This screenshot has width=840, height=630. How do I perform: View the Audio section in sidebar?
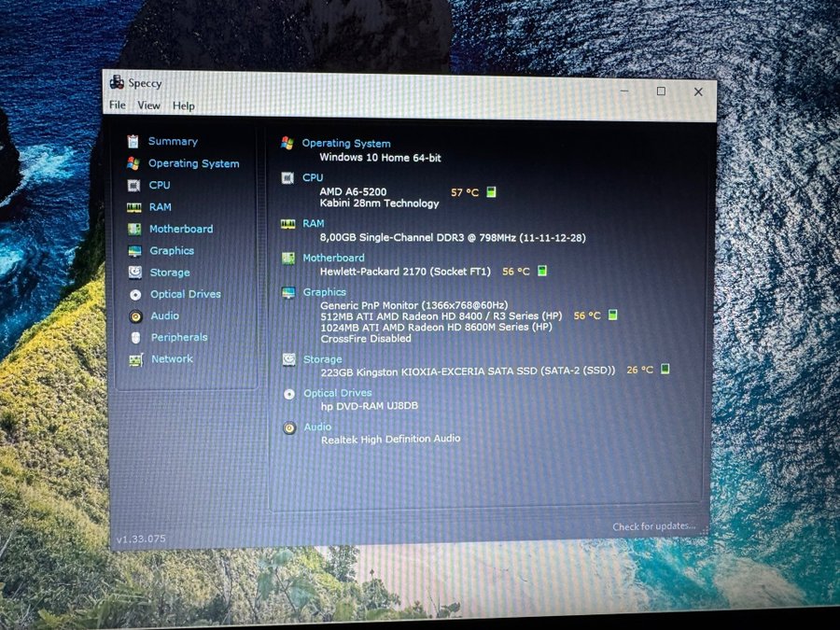pyautogui.click(x=165, y=316)
